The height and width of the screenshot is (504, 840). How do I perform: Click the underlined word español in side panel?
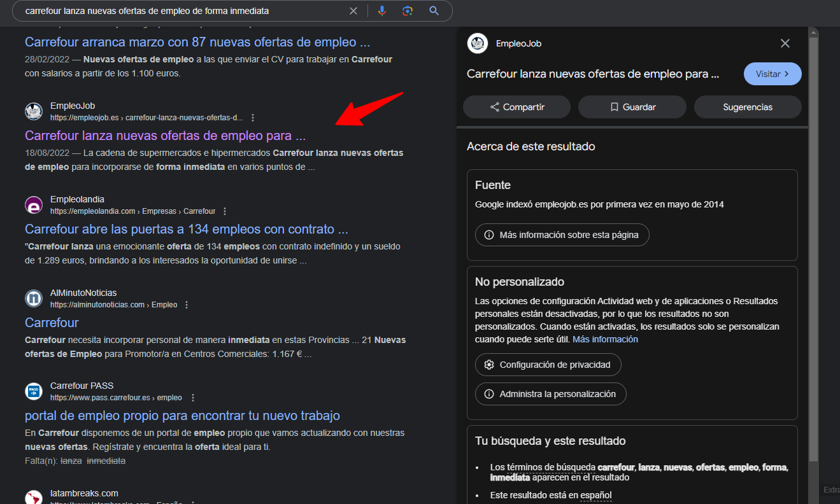click(595, 495)
